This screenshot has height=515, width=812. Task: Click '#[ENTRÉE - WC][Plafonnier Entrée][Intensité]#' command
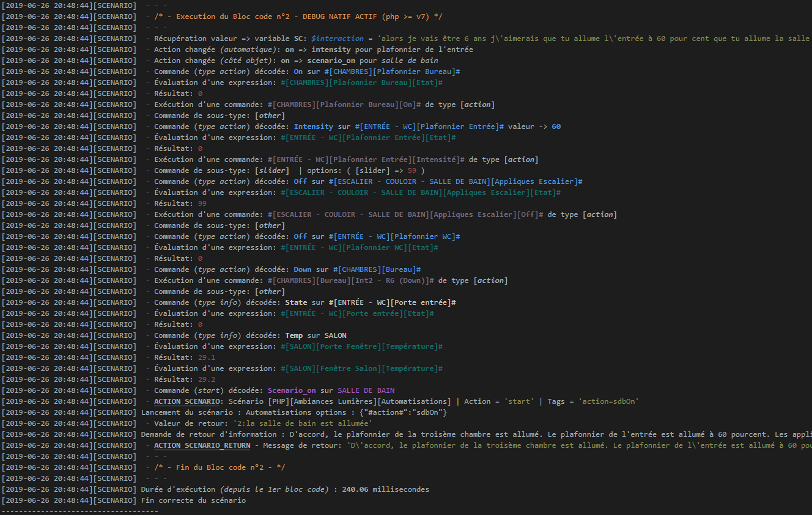click(x=366, y=159)
